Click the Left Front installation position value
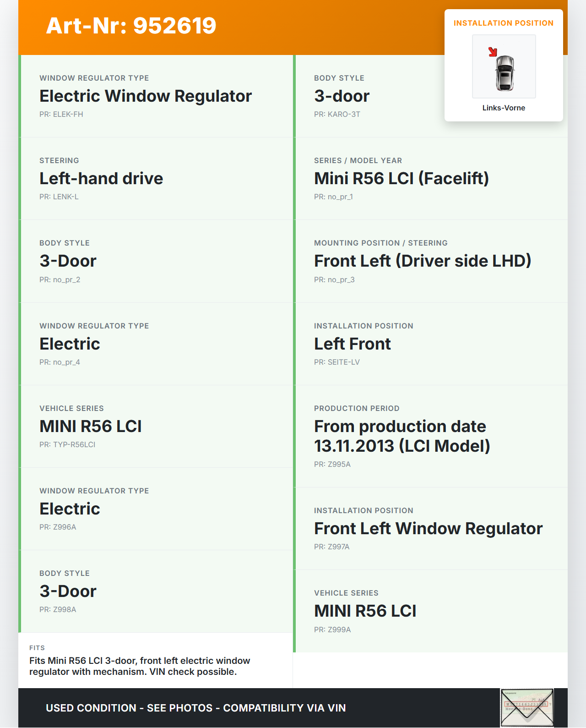This screenshot has width=586, height=728. [x=352, y=344]
